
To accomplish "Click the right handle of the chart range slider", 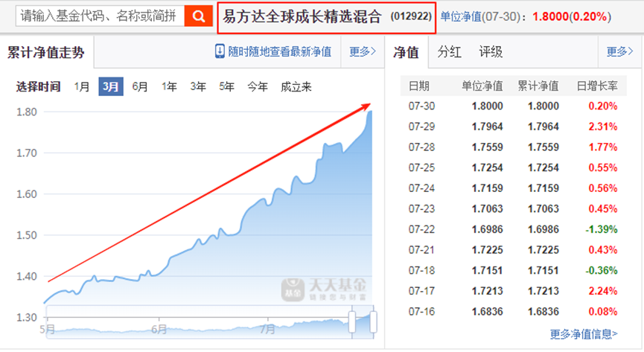I will (x=373, y=322).
